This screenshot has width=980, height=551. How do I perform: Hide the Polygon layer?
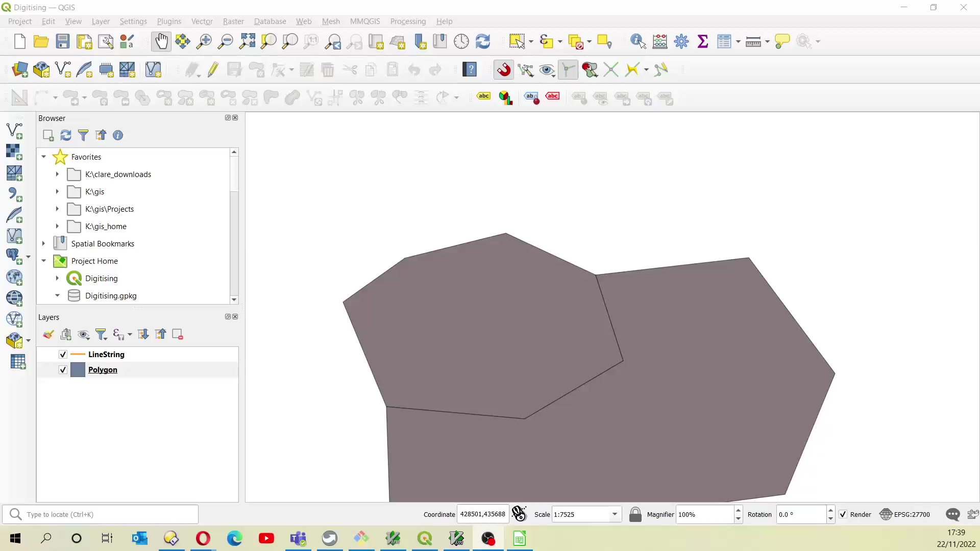point(62,370)
